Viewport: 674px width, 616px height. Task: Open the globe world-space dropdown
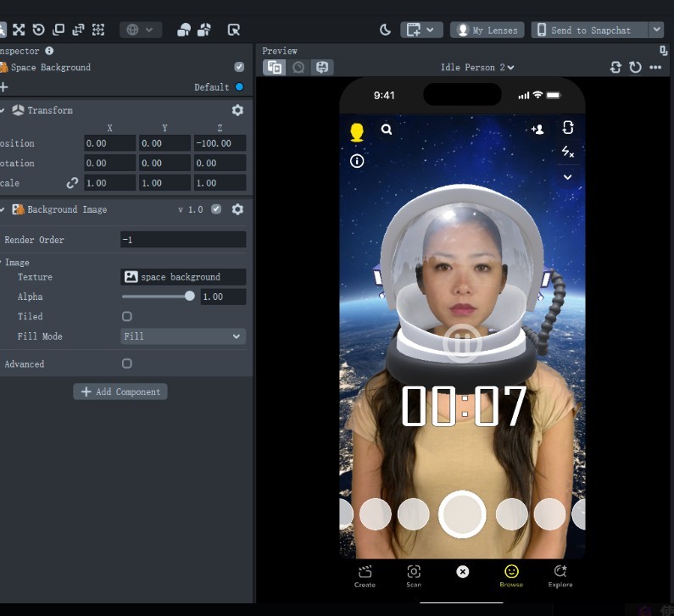pos(141,30)
